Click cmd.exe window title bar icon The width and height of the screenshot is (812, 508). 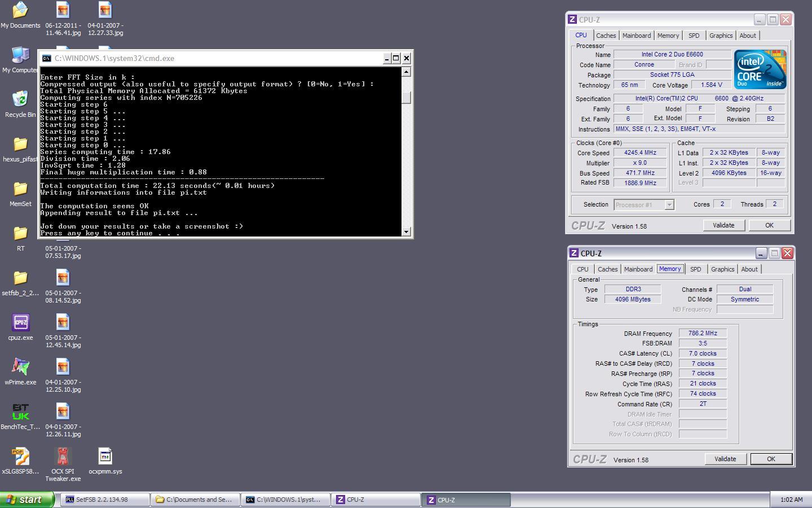tap(47, 58)
